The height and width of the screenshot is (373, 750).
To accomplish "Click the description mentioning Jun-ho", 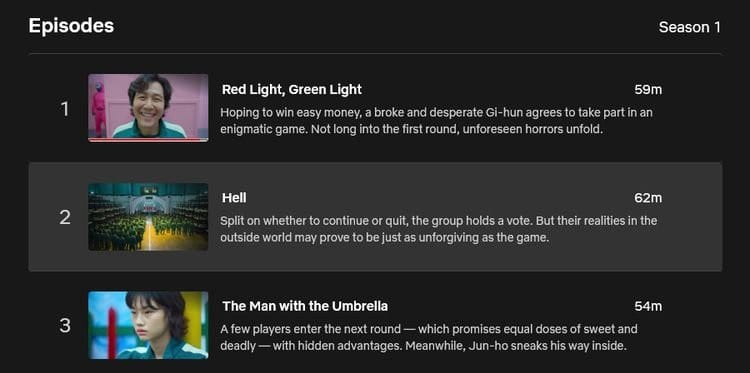I will pyautogui.click(x=429, y=338).
